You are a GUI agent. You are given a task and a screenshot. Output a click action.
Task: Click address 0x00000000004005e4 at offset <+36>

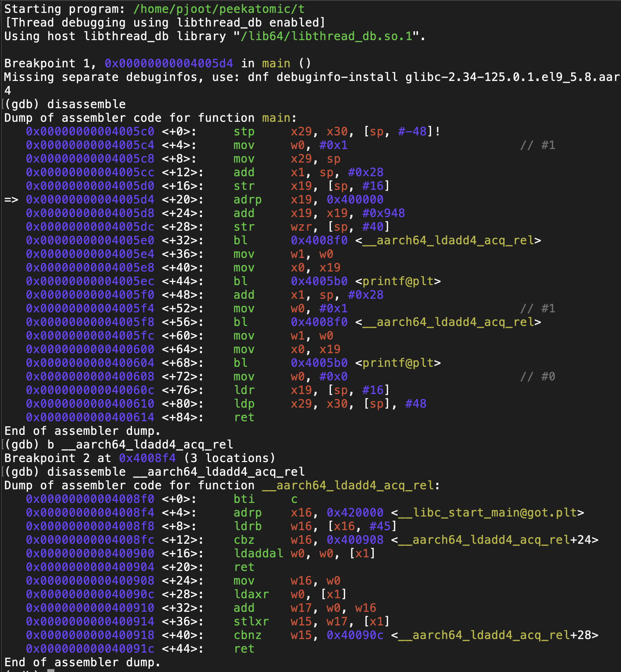[90, 254]
